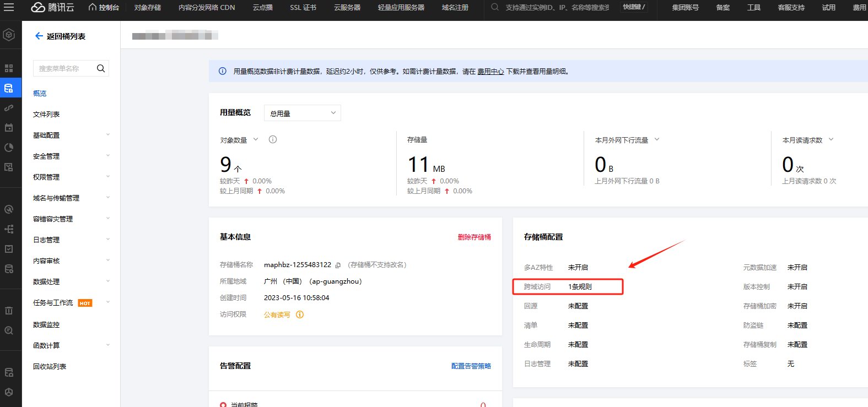The image size is (868, 407).
Task: Open 云服务器 in the top navigation
Action: 347,7
